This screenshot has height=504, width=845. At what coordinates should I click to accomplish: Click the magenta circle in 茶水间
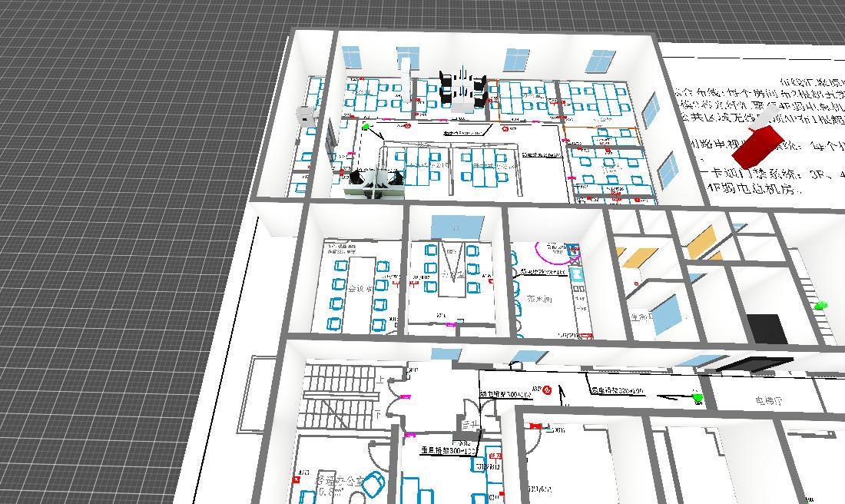[x=552, y=251]
